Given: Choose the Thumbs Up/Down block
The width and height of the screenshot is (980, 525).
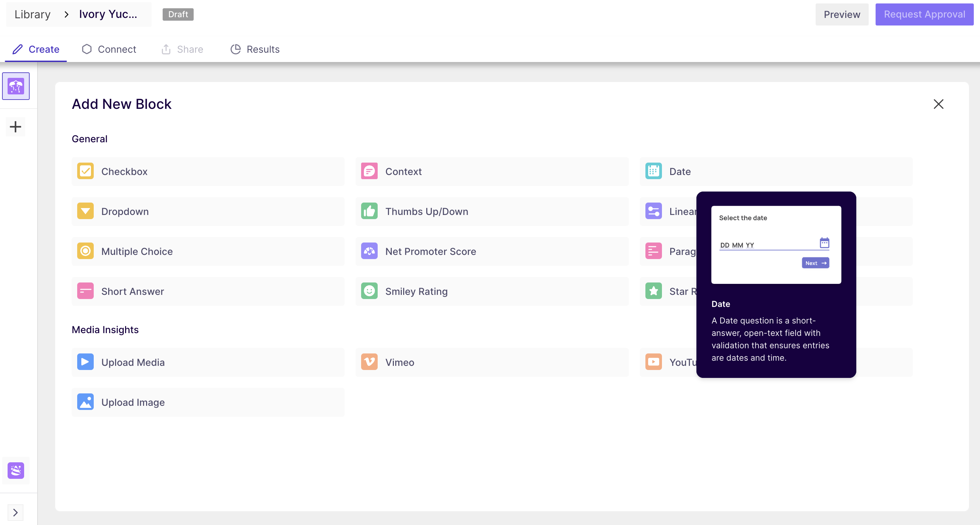Looking at the screenshot, I should click(491, 212).
